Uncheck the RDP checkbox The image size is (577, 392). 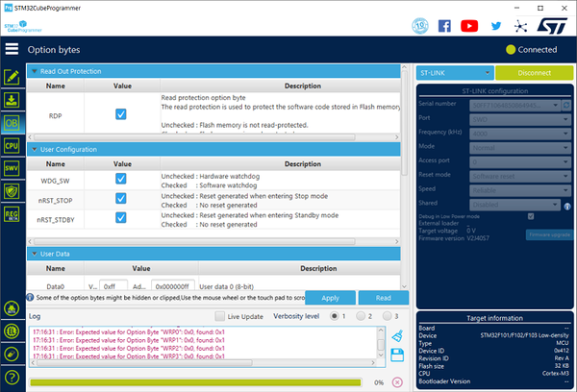(x=121, y=114)
